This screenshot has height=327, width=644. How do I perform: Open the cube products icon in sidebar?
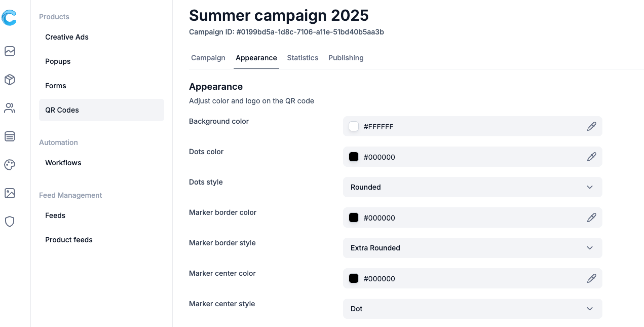tap(10, 80)
